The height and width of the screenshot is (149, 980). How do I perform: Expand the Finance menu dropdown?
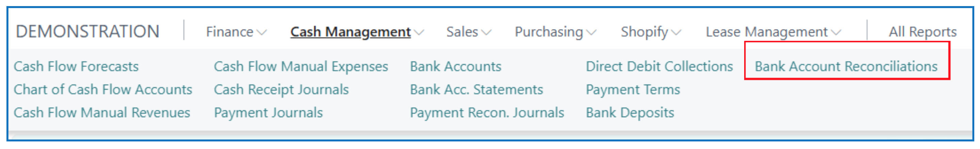(x=236, y=32)
